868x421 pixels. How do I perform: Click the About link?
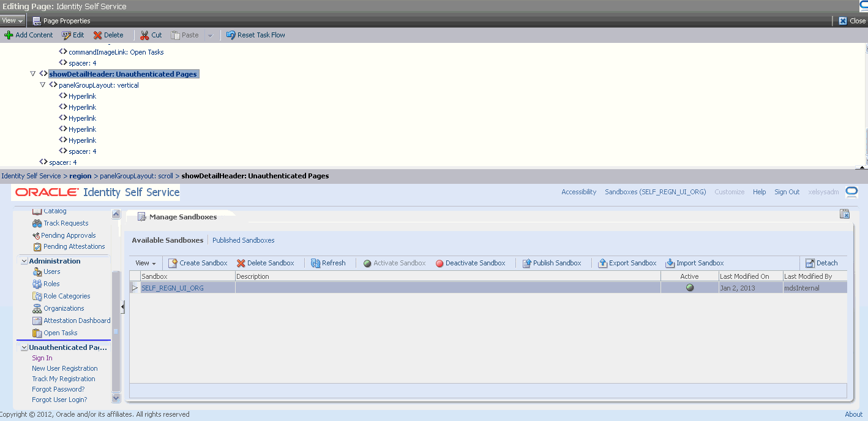pyautogui.click(x=853, y=414)
